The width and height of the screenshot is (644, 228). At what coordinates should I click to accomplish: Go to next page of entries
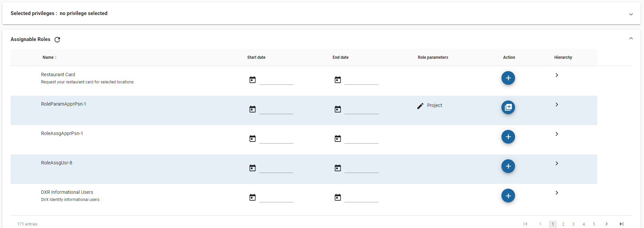[606, 224]
